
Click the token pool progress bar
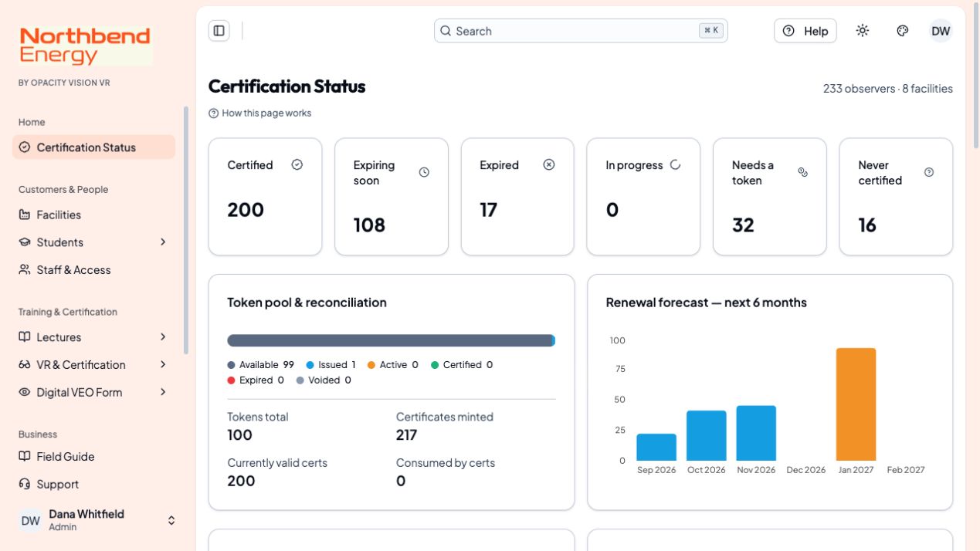pos(392,340)
